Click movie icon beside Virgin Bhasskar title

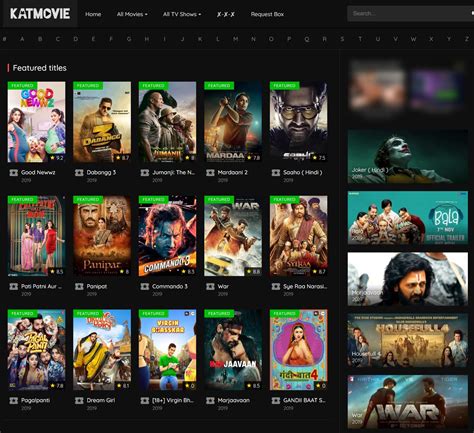144,401
